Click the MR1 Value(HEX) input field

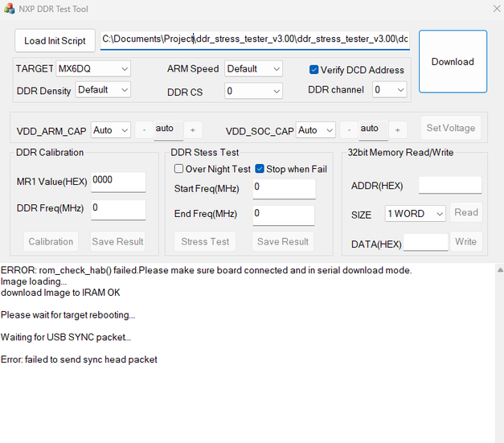118,183
